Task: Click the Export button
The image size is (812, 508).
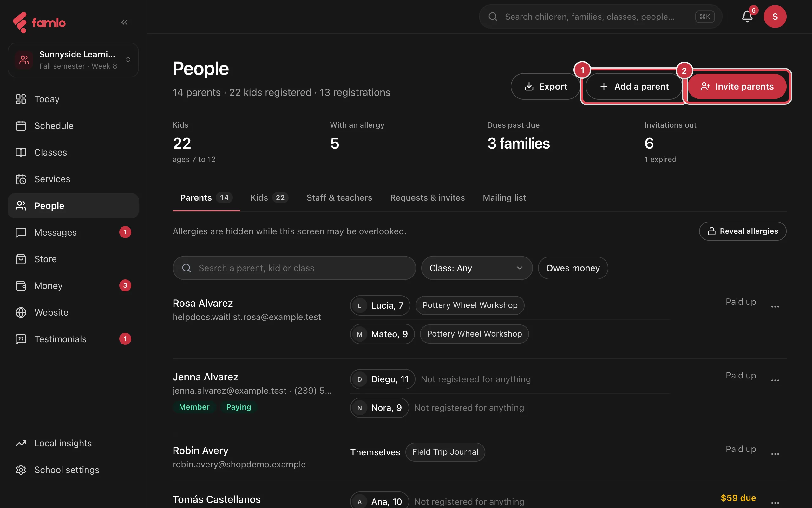Action: pos(545,86)
